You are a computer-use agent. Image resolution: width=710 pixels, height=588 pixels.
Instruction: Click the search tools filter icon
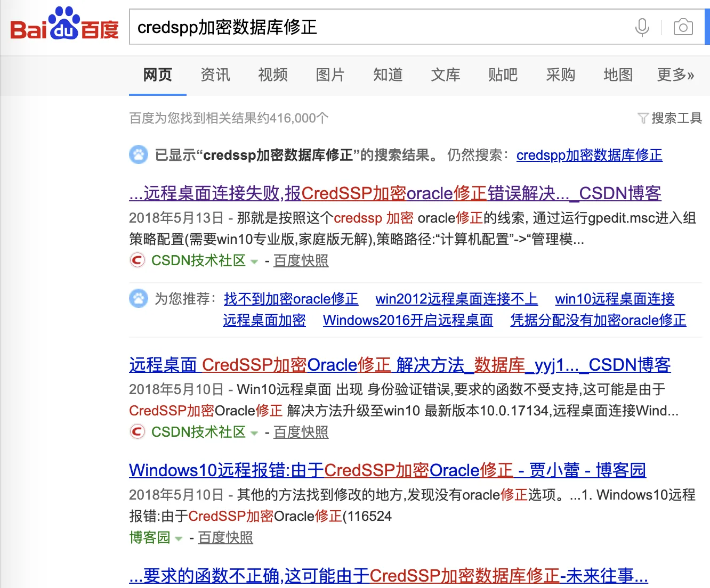tap(643, 118)
